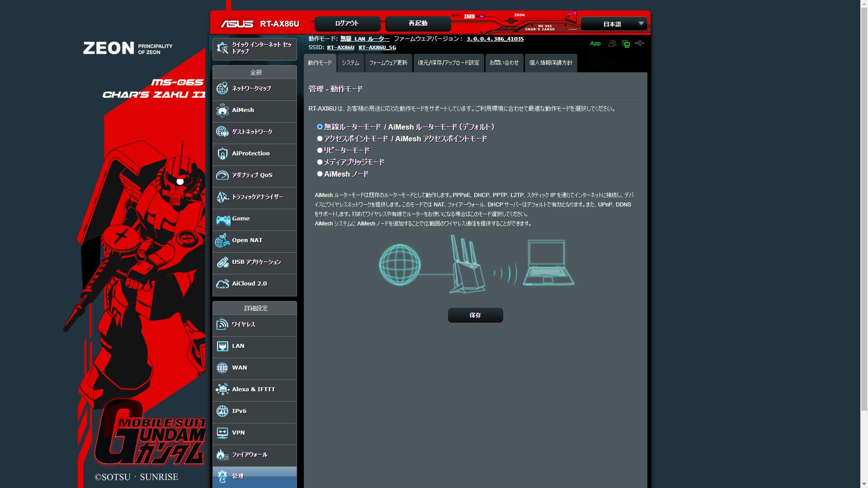
Task: Choose the AiMesh Node radio option
Action: point(320,174)
